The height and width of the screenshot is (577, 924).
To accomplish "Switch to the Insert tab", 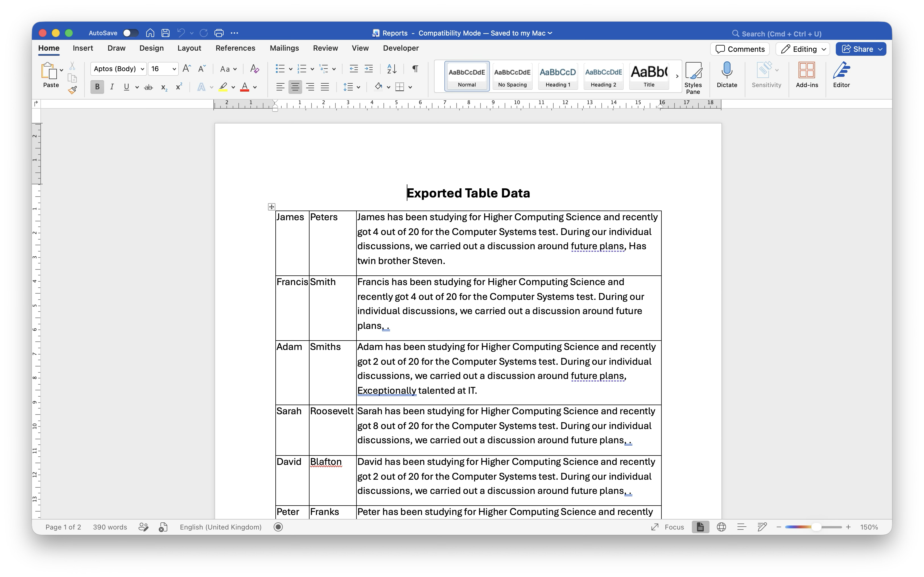I will point(83,48).
